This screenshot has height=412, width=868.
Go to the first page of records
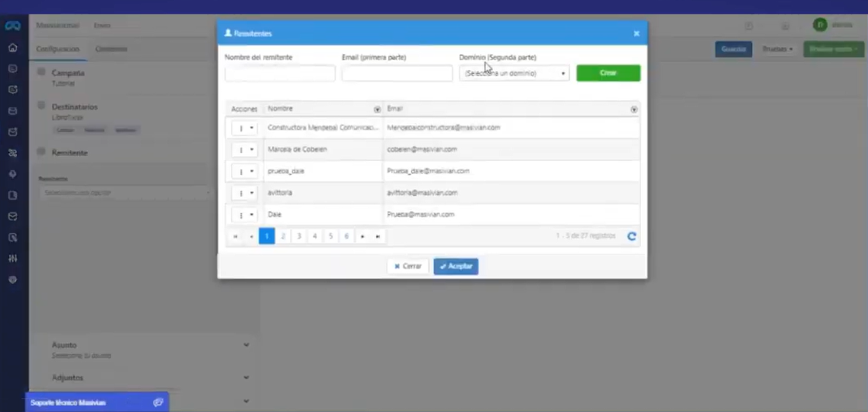[x=235, y=236]
